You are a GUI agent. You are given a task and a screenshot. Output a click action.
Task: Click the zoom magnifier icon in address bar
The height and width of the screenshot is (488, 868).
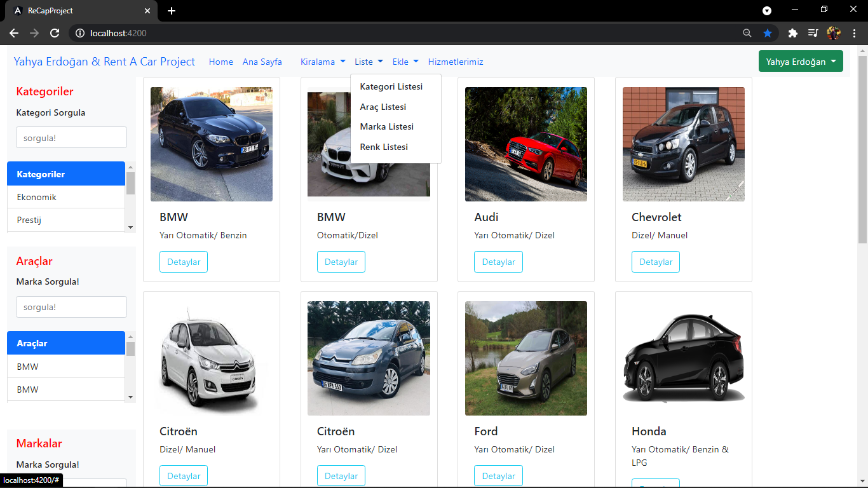tap(747, 33)
